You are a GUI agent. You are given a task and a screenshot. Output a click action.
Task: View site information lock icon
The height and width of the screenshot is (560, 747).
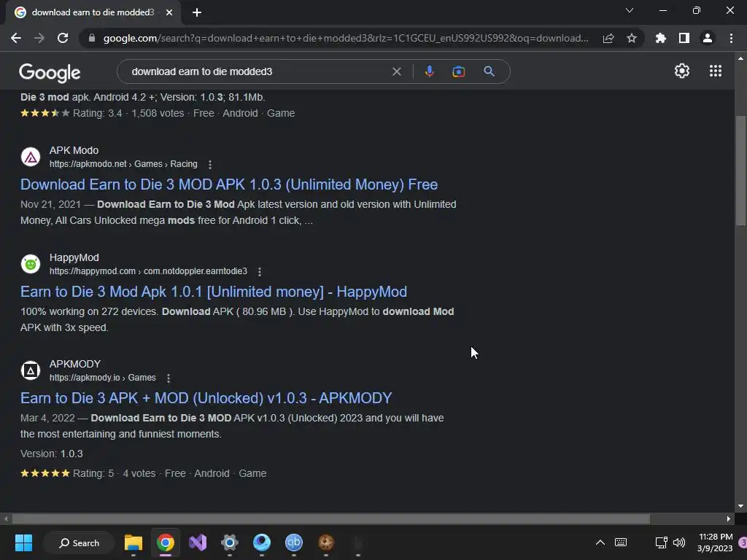pyautogui.click(x=92, y=38)
